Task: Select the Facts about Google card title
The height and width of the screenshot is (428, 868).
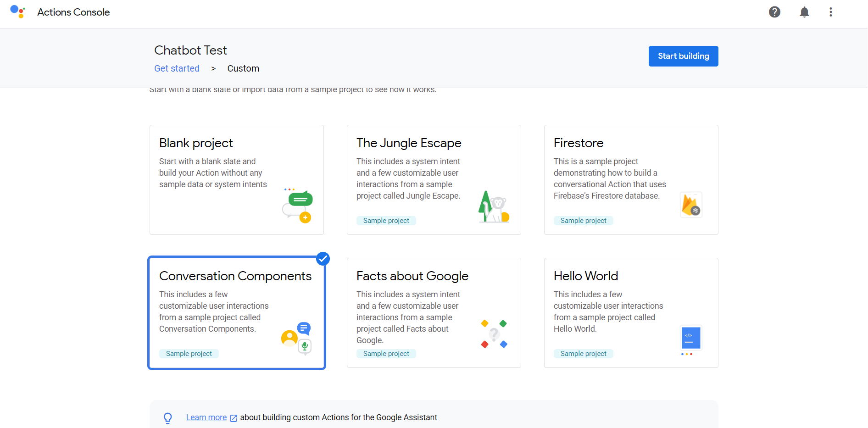Action: tap(412, 276)
